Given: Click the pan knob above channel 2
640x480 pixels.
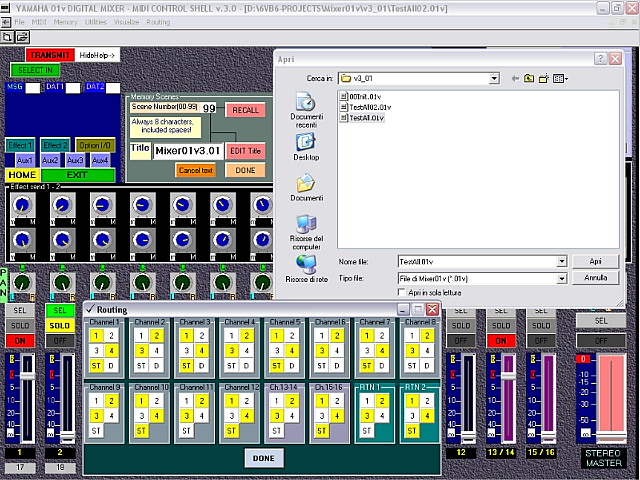Looking at the screenshot, I should 62,282.
